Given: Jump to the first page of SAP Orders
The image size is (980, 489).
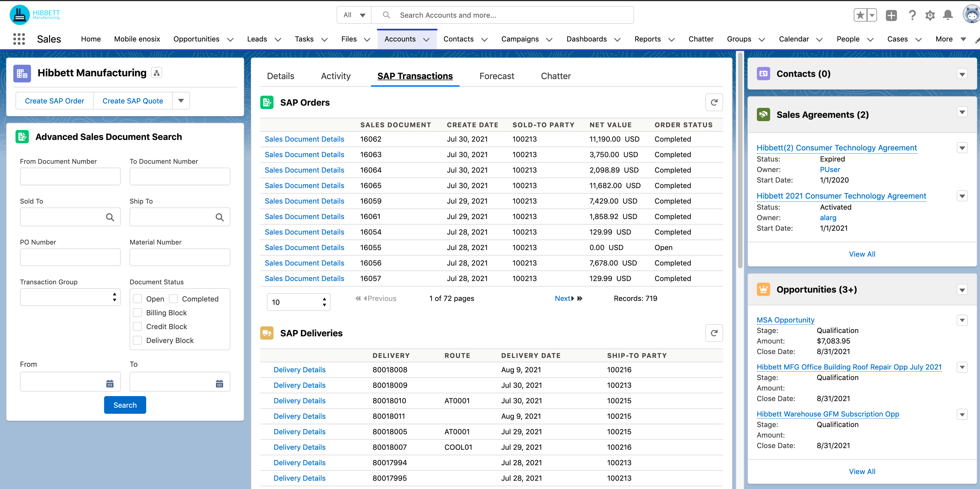Looking at the screenshot, I should tap(358, 298).
